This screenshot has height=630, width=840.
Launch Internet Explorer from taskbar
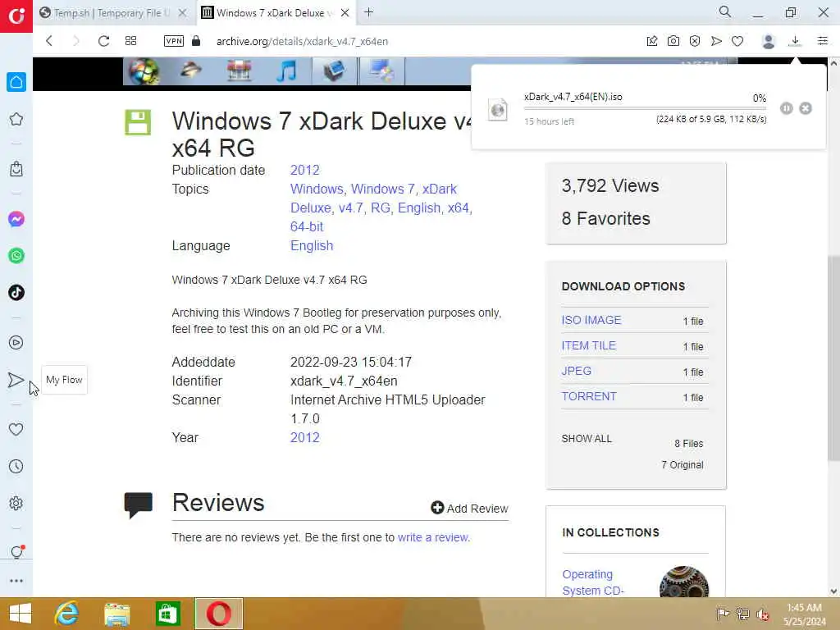(66, 614)
